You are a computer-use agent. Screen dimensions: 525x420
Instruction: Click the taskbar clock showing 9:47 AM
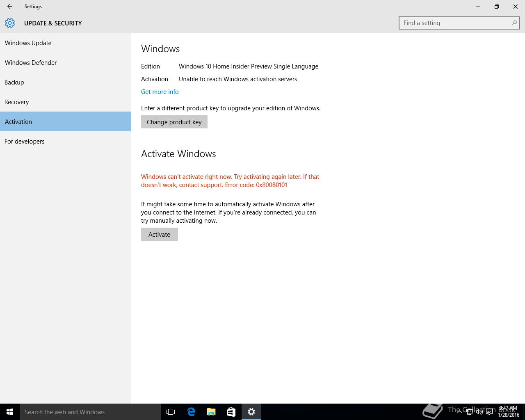(x=509, y=412)
